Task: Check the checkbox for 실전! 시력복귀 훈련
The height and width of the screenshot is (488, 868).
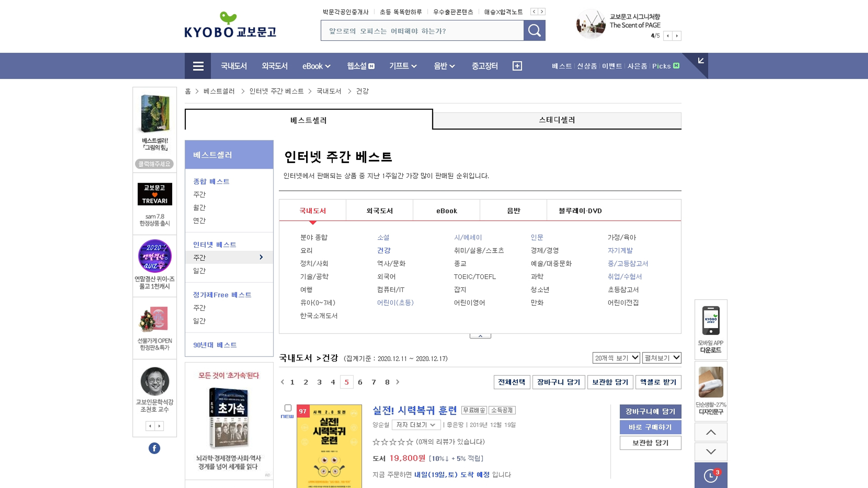Action: tap(288, 408)
